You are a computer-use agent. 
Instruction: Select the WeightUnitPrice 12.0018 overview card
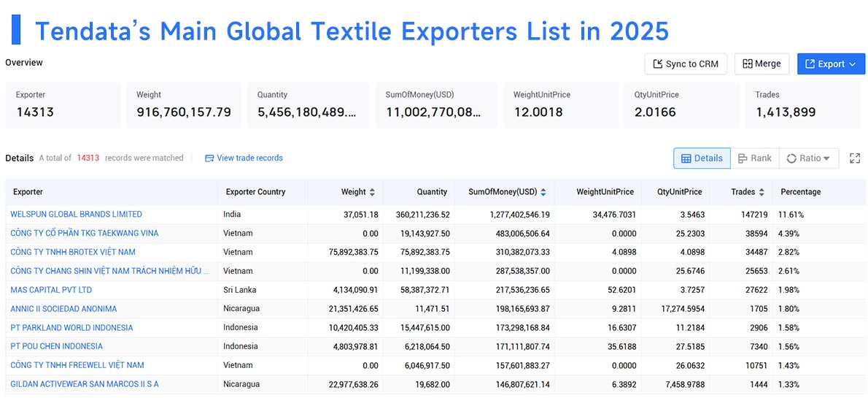click(x=561, y=104)
